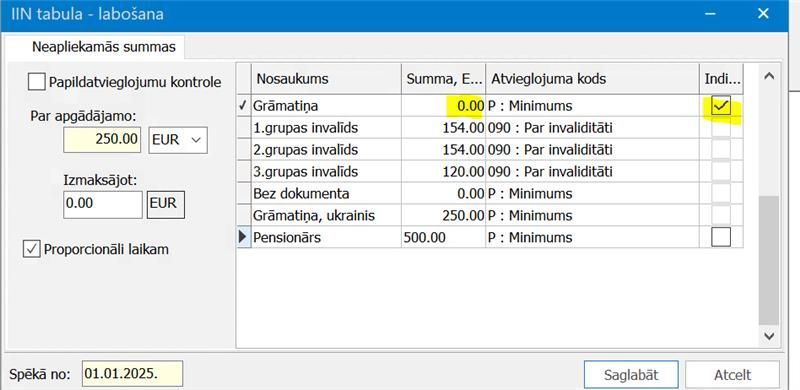800x390 pixels.
Task: Check Indi checkbox for 2.grupas invalīds
Action: pos(721,150)
